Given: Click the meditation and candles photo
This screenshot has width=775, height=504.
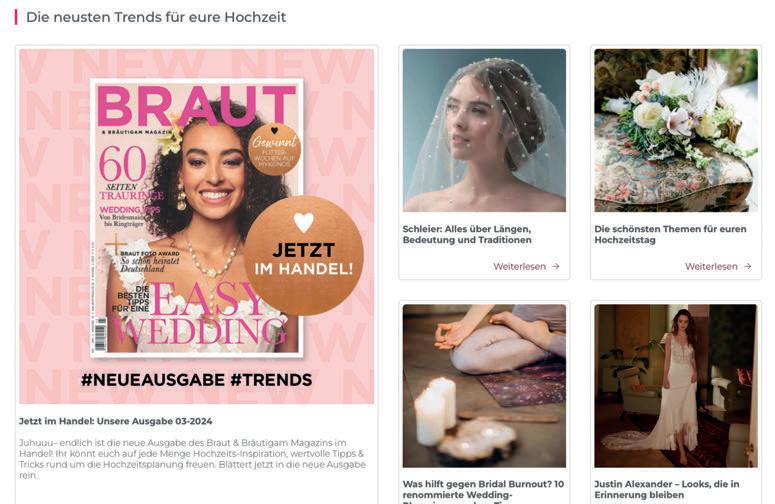Looking at the screenshot, I should tap(484, 386).
